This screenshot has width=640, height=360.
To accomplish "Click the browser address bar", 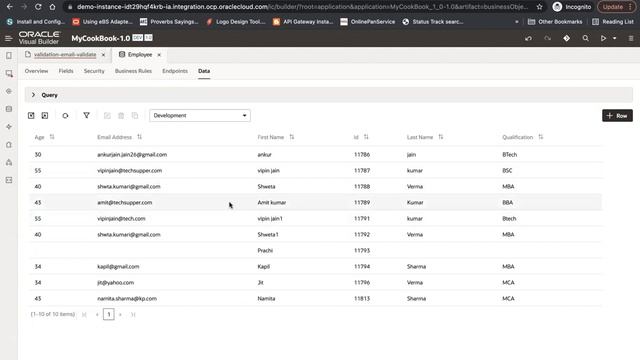I will [x=302, y=7].
